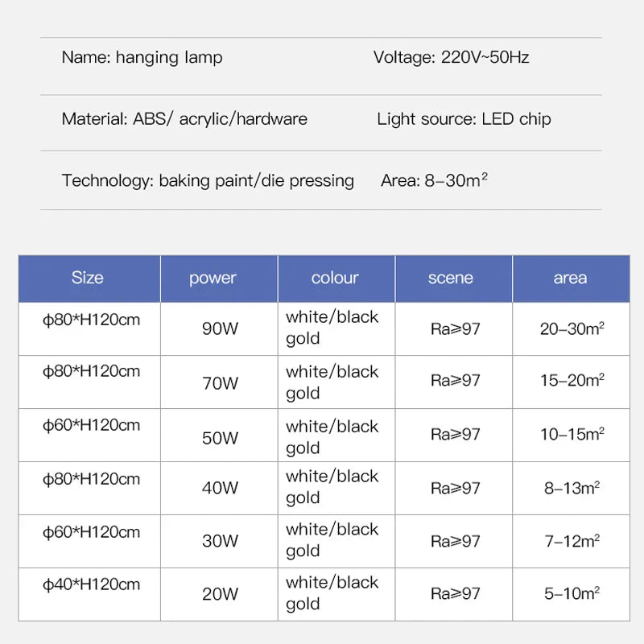Click the Name: hanging lamp text
644x644 pixels.
click(x=142, y=57)
